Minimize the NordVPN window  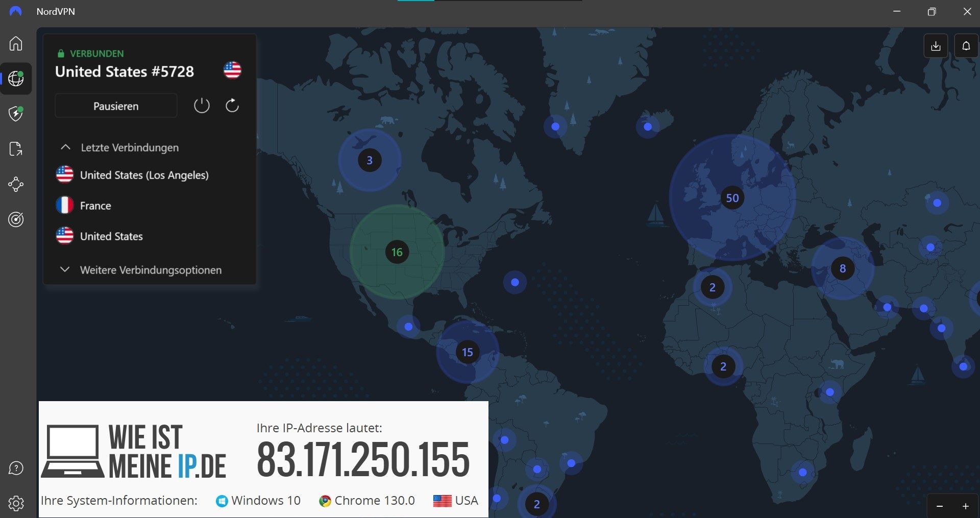pyautogui.click(x=897, y=11)
